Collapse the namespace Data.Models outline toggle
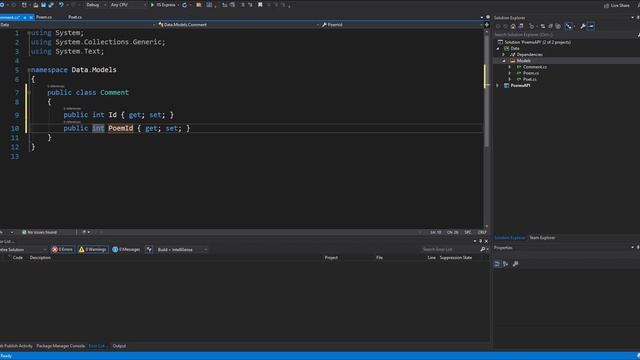Viewport: 640px width, 360px height. coord(29,70)
